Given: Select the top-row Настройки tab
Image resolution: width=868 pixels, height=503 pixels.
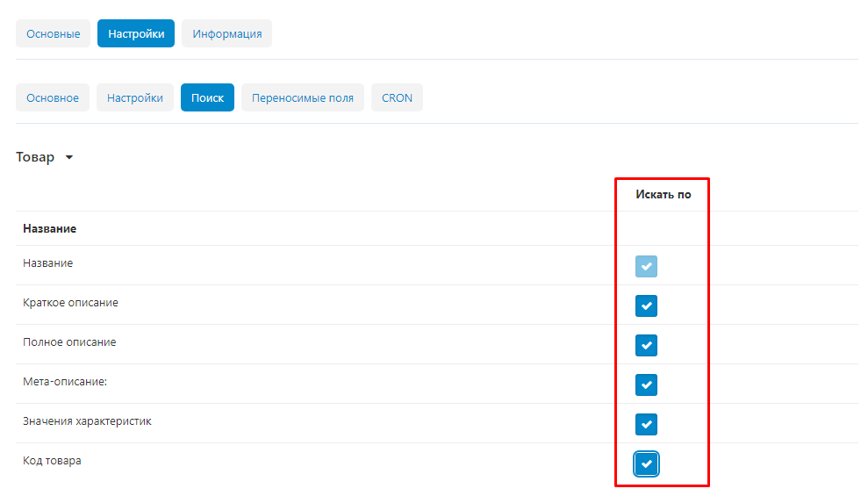Looking at the screenshot, I should [136, 33].
